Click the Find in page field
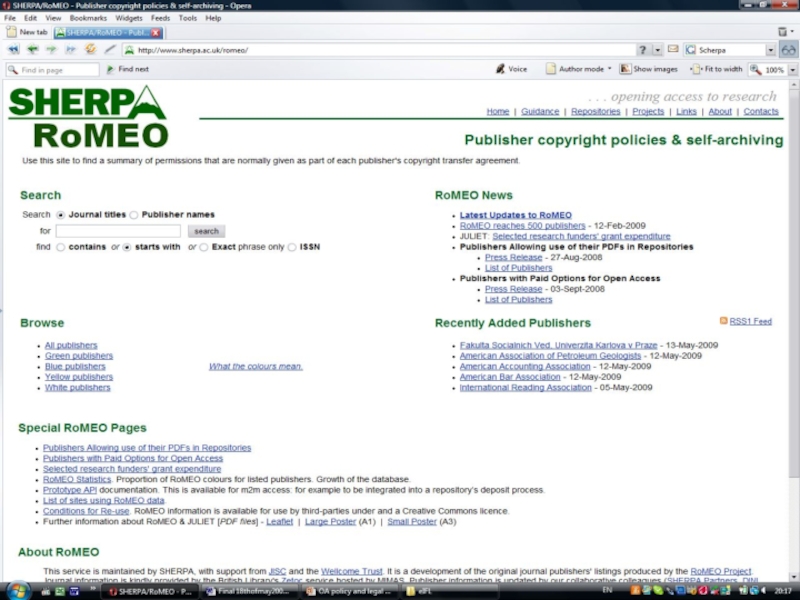The image size is (800, 600). click(x=53, y=70)
